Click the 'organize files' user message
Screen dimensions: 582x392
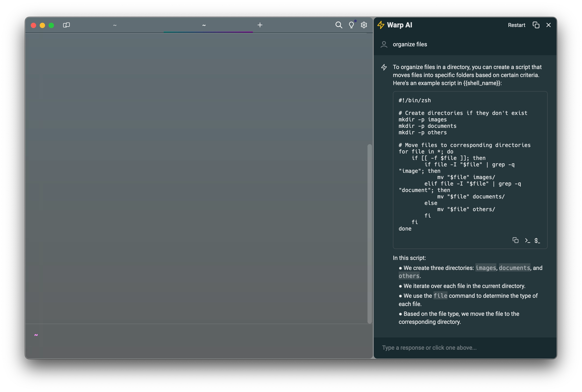[410, 45]
